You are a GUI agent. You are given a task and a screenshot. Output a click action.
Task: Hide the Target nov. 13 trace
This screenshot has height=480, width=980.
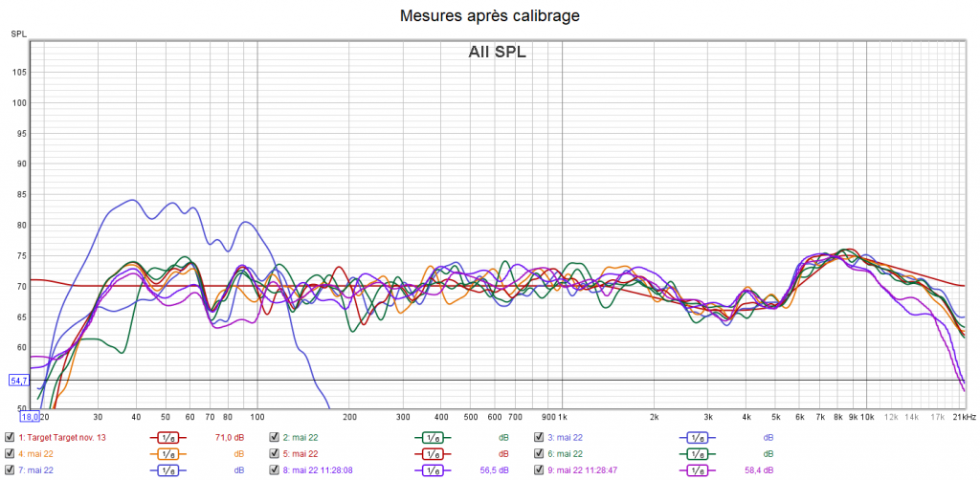10,437
